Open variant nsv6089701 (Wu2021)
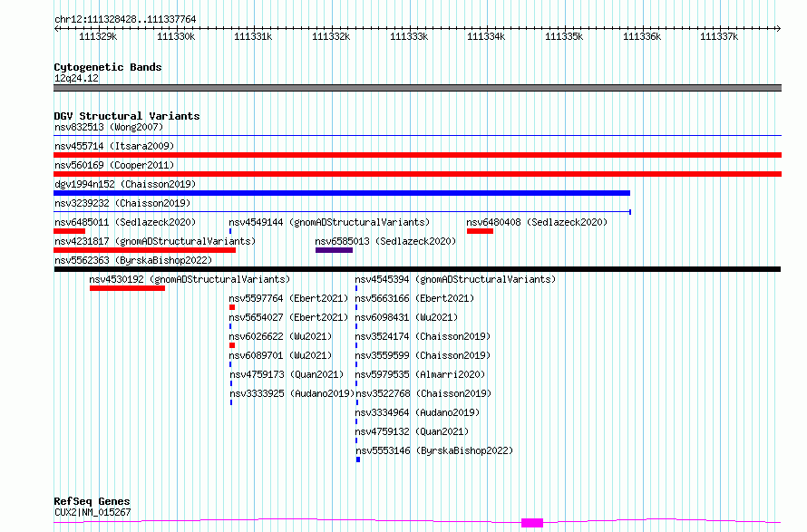The height and width of the screenshot is (532, 807). pyautogui.click(x=280, y=355)
